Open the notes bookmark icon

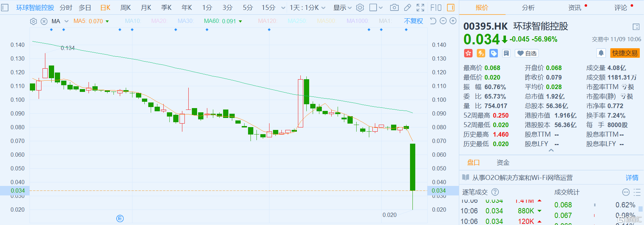(506, 53)
